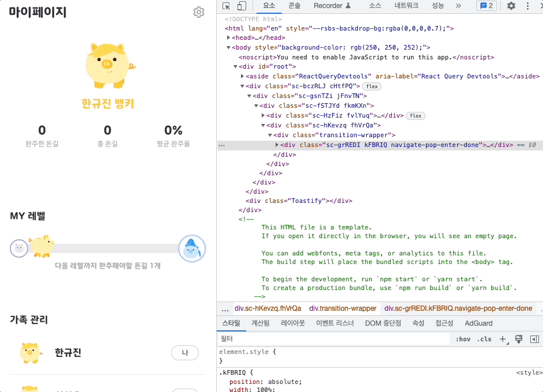Viewport: 543px width, 392px height.
Task: Switch to the 네트워크 tab
Action: coord(406,6)
